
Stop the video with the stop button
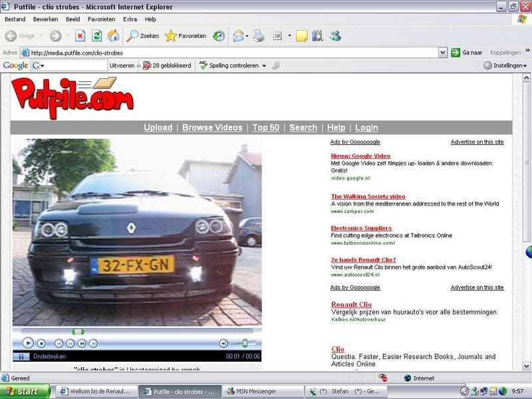coord(41,344)
